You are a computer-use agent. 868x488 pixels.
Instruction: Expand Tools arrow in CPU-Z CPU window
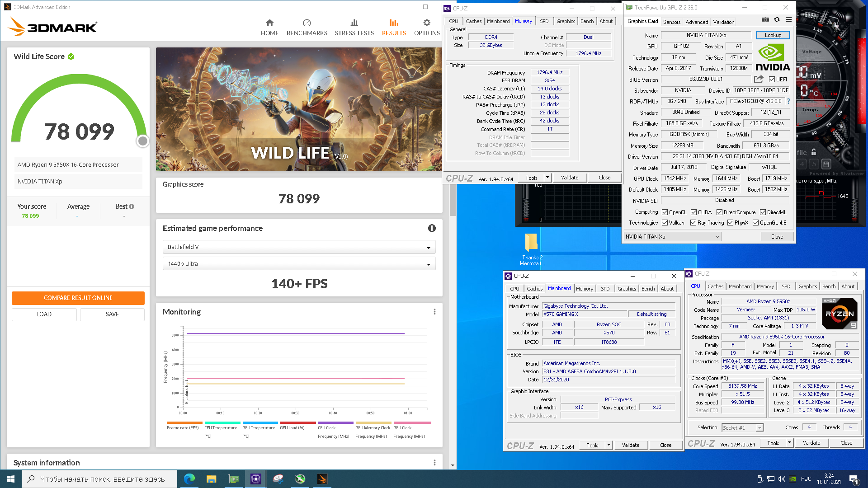tap(789, 443)
